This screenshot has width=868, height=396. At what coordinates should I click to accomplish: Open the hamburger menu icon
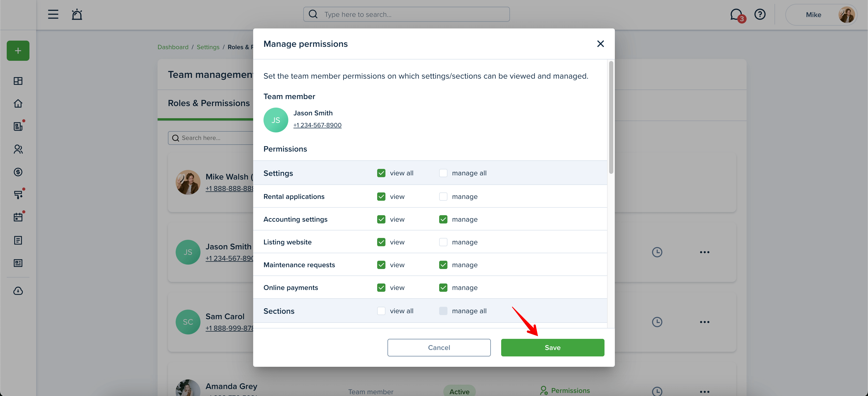53,14
